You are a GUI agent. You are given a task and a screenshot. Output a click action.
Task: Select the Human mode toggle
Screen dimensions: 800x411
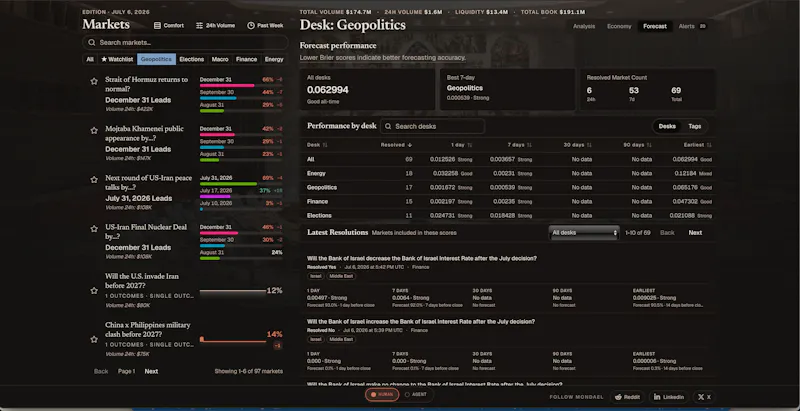click(382, 395)
